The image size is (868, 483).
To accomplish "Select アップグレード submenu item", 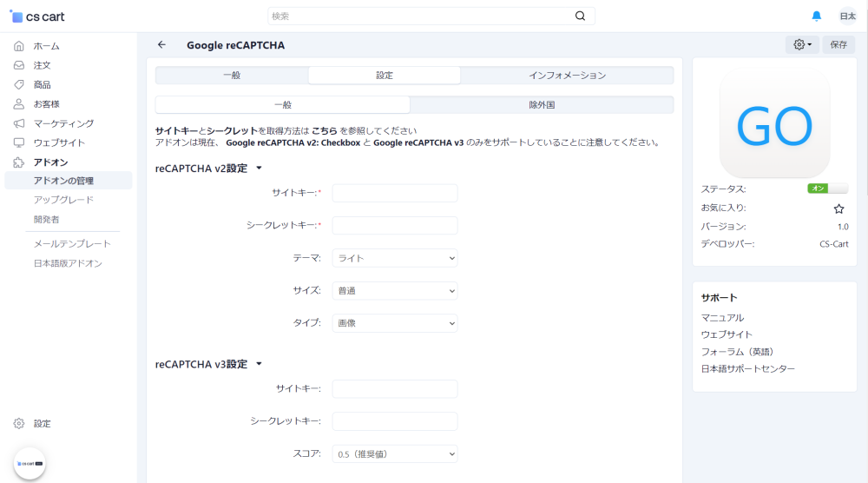I will coord(63,200).
